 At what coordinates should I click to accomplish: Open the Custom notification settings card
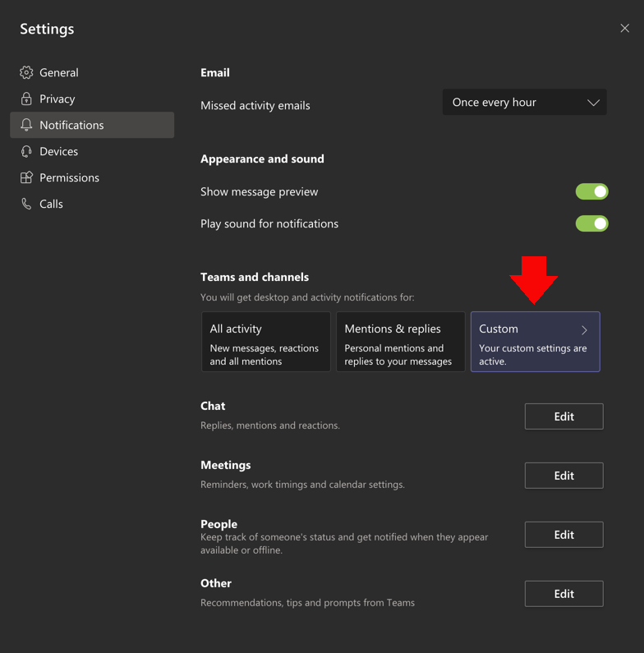pyautogui.click(x=536, y=342)
